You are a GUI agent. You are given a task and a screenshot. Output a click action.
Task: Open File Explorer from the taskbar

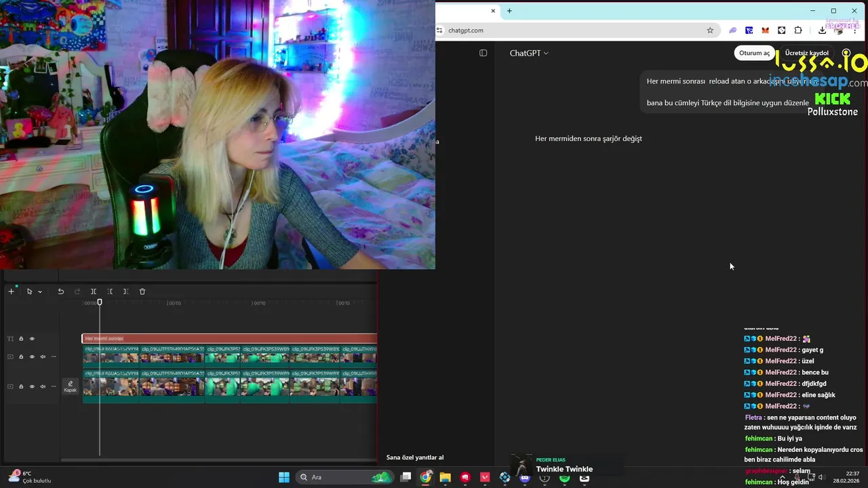coord(445,477)
